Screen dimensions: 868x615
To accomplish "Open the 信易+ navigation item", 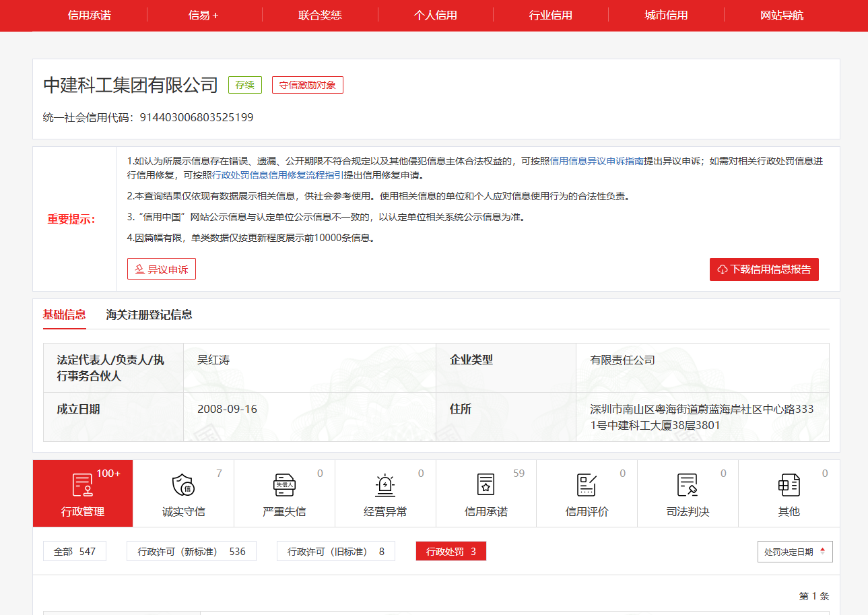I will [204, 15].
